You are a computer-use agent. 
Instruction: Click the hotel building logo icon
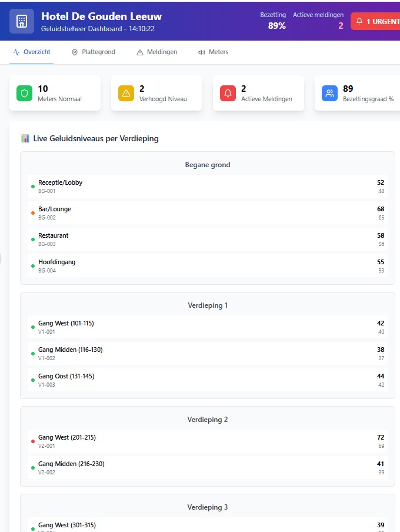coord(22,21)
